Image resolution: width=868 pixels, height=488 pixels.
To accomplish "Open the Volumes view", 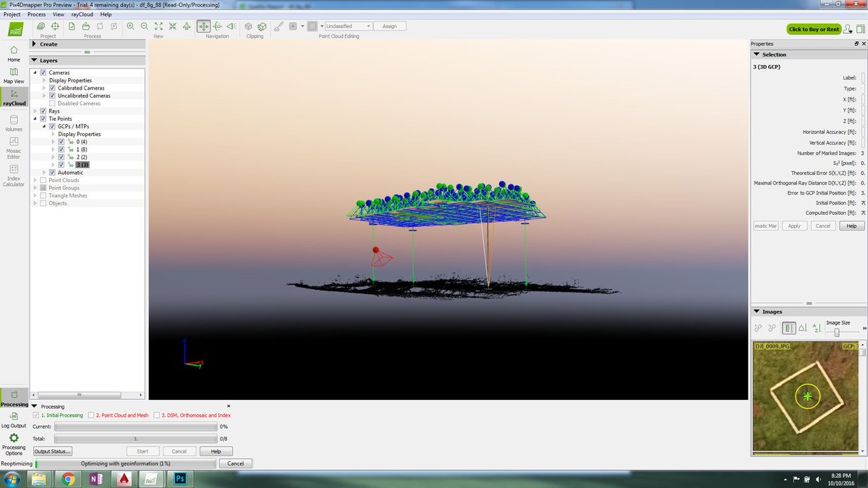I will (14, 123).
